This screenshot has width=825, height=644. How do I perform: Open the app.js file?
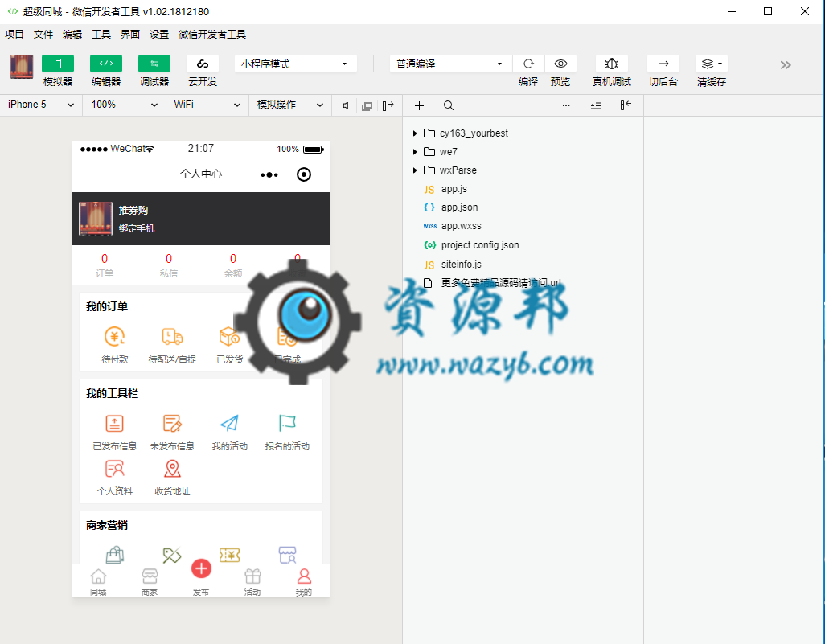point(454,189)
